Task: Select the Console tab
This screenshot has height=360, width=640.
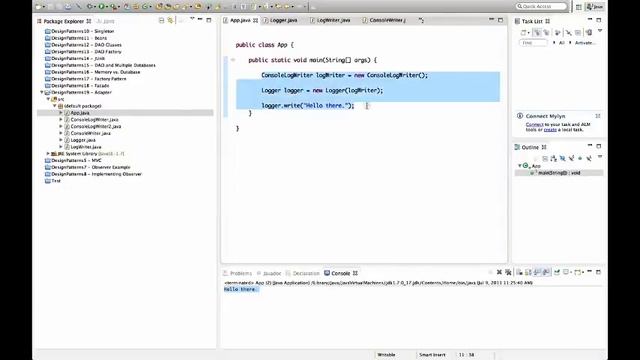Action: [x=341, y=273]
